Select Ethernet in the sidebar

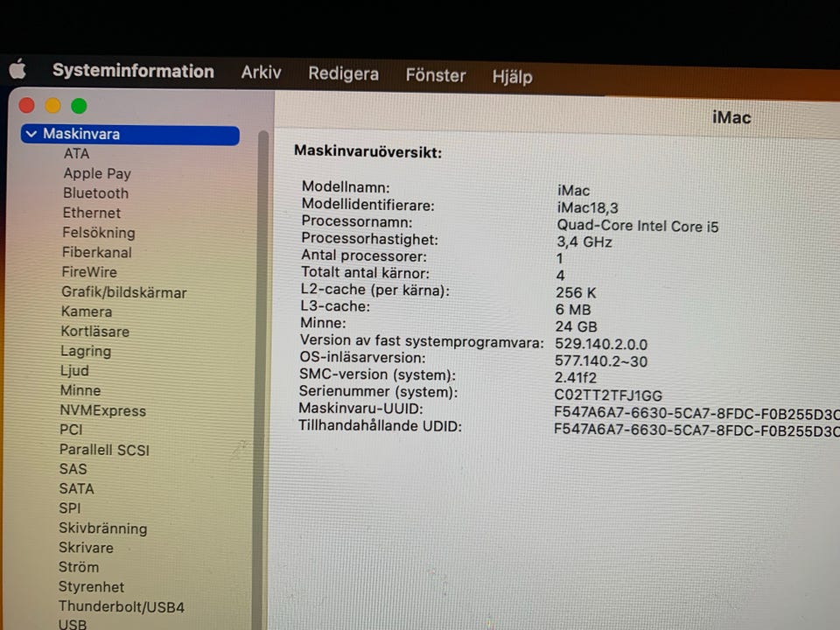[x=92, y=213]
